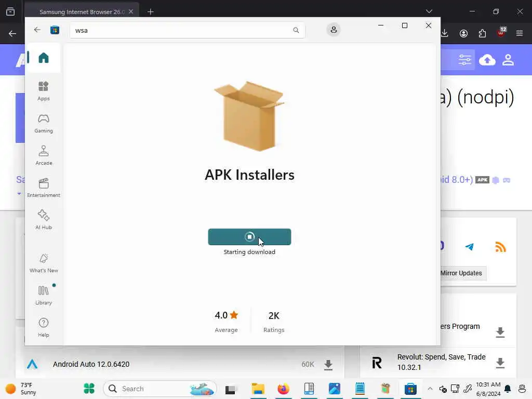The image size is (532, 399).
Task: Click the uBlock extension icon with badge 12
Action: [x=501, y=33]
